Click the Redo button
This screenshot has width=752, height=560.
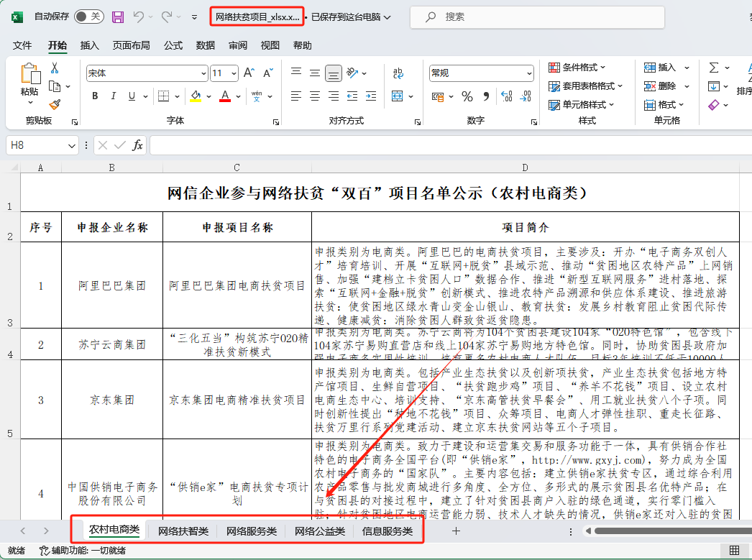pyautogui.click(x=167, y=16)
